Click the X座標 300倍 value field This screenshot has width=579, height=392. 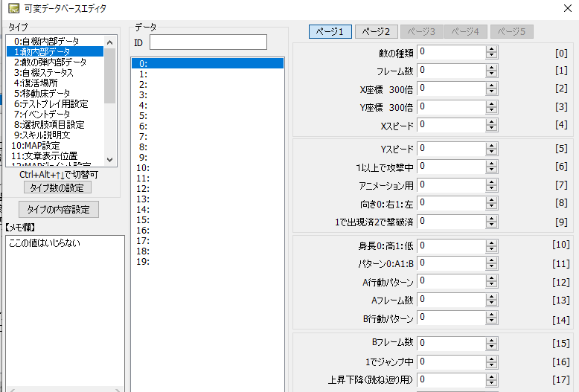point(451,89)
